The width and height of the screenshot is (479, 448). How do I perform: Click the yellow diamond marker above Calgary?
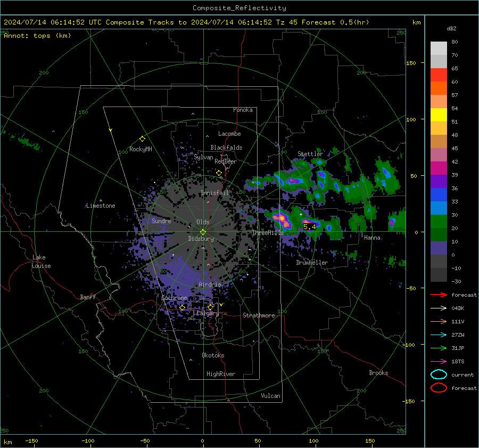click(210, 307)
